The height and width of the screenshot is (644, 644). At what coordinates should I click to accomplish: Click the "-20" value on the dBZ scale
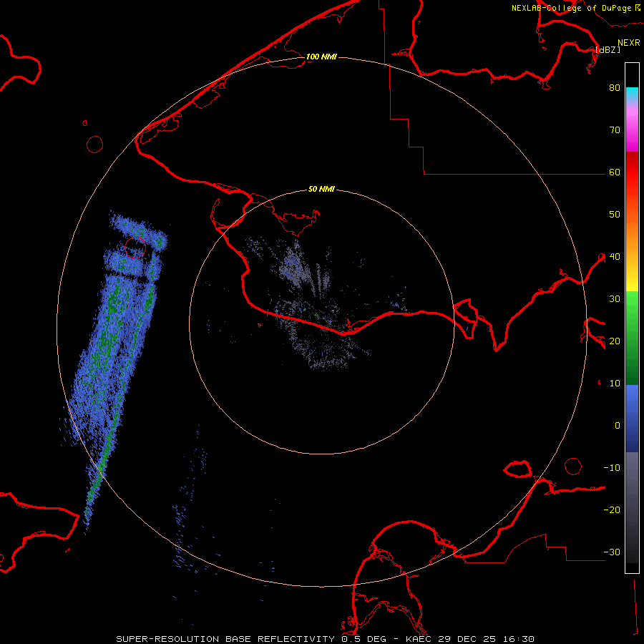click(612, 510)
